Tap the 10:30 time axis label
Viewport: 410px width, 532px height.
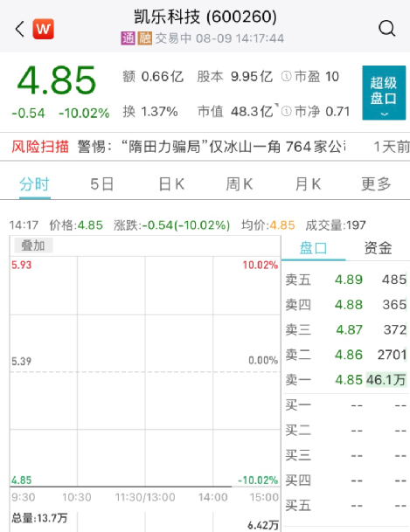point(77,497)
